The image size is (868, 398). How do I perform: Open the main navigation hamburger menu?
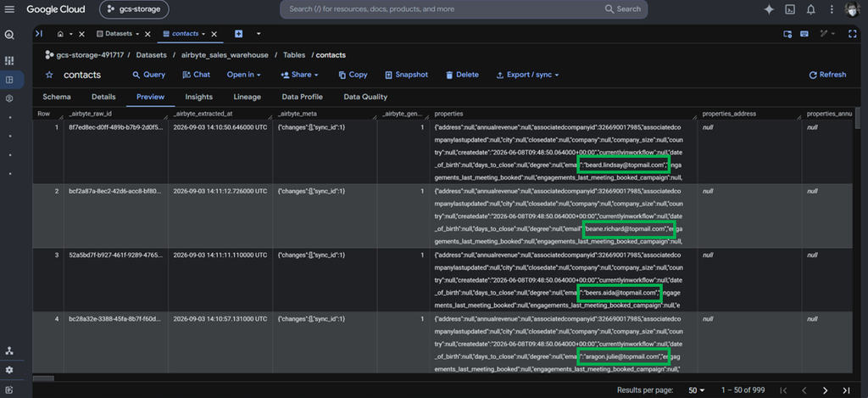coord(9,9)
